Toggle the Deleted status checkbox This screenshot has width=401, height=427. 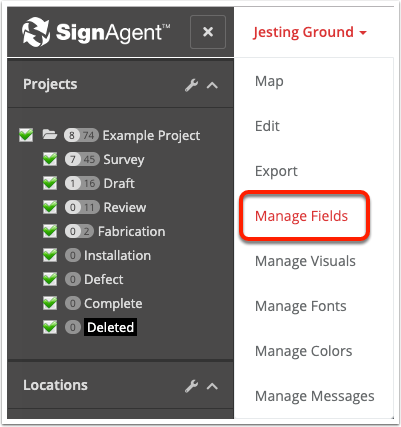(x=50, y=327)
